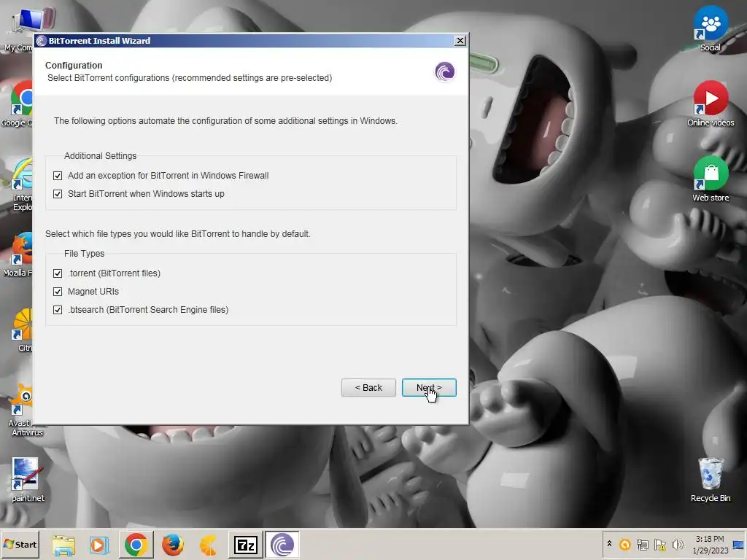Go back with the Back button
Image resolution: width=747 pixels, height=560 pixels.
point(368,388)
